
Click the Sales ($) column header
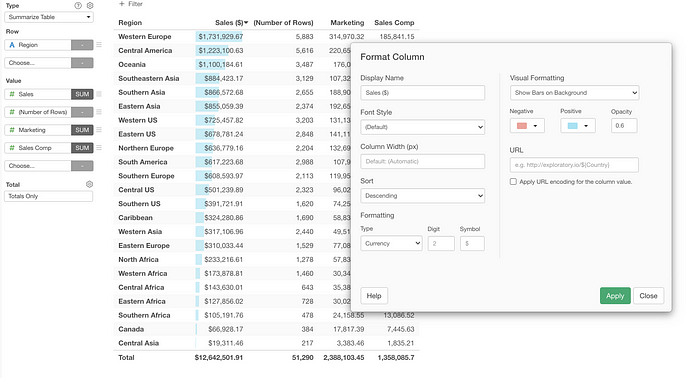(x=229, y=23)
